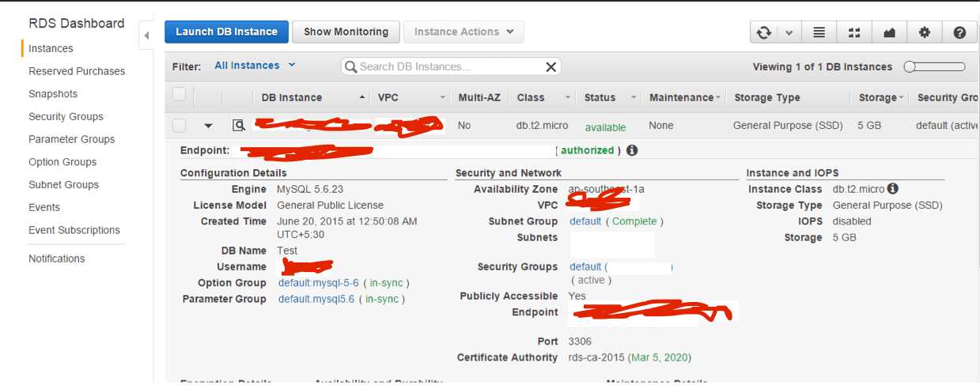Image resolution: width=980 pixels, height=389 pixels.
Task: Open Event Subscriptions in the sidebar
Action: click(74, 230)
